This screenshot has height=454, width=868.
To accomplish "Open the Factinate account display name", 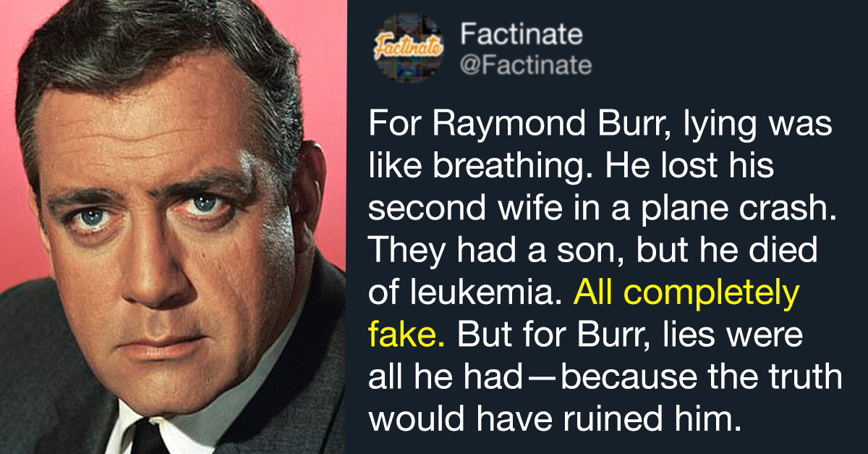I will click(522, 35).
